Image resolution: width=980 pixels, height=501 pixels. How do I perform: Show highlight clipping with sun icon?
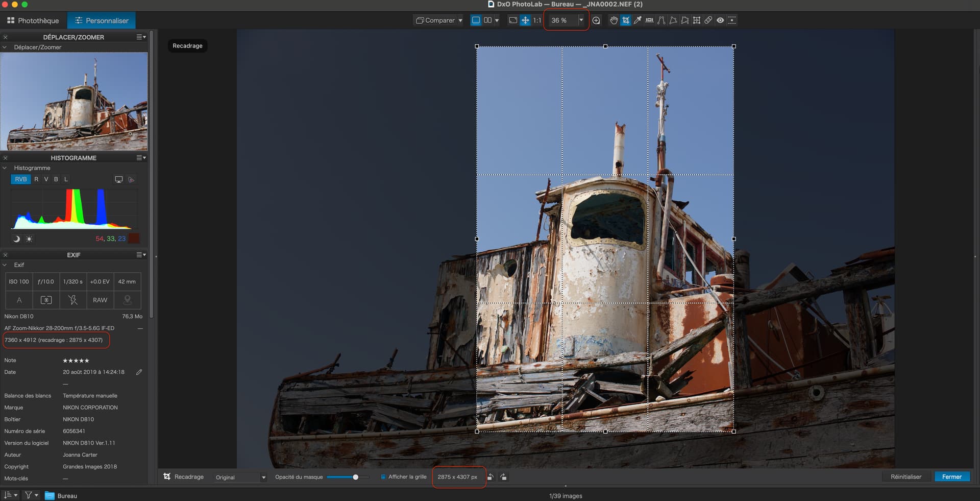(x=29, y=239)
